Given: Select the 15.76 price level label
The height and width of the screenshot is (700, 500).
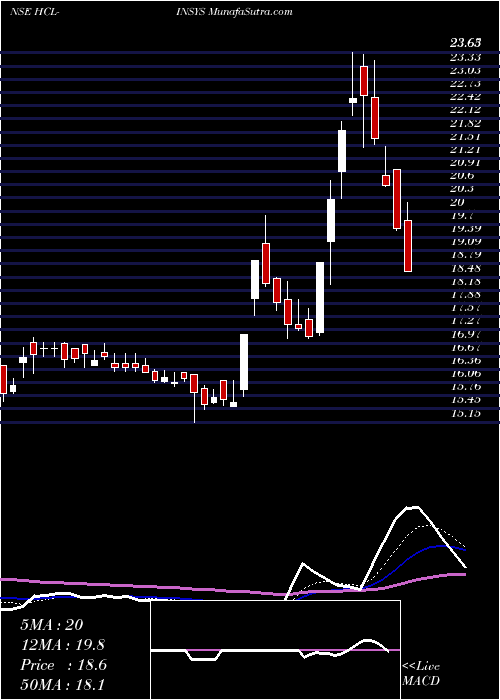Looking at the screenshot, I should (466, 386).
